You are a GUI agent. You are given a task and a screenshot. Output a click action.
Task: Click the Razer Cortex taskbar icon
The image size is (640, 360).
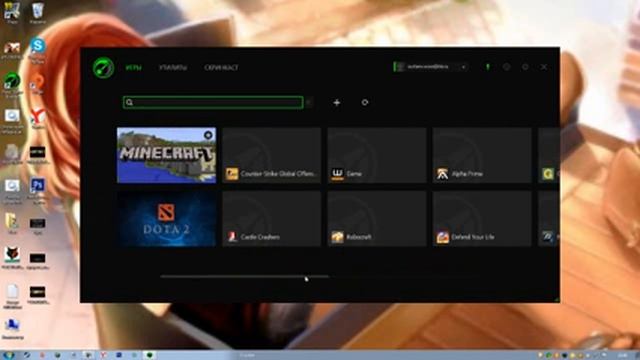click(149, 355)
